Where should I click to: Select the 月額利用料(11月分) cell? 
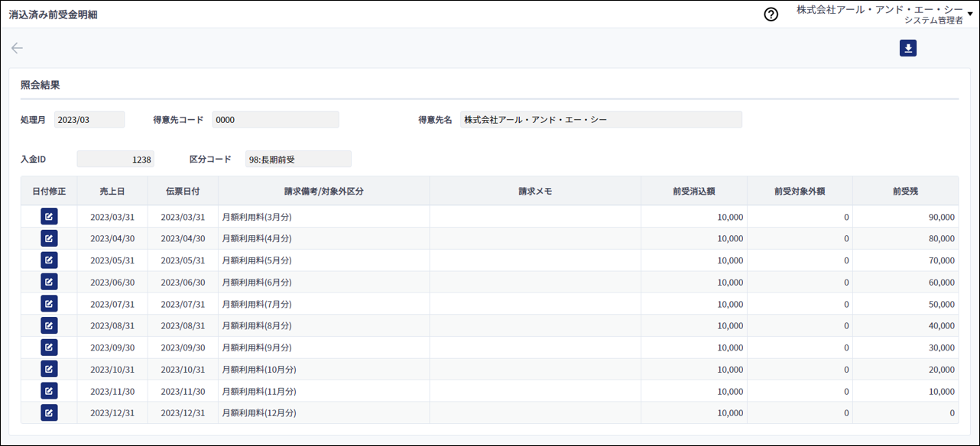point(324,391)
